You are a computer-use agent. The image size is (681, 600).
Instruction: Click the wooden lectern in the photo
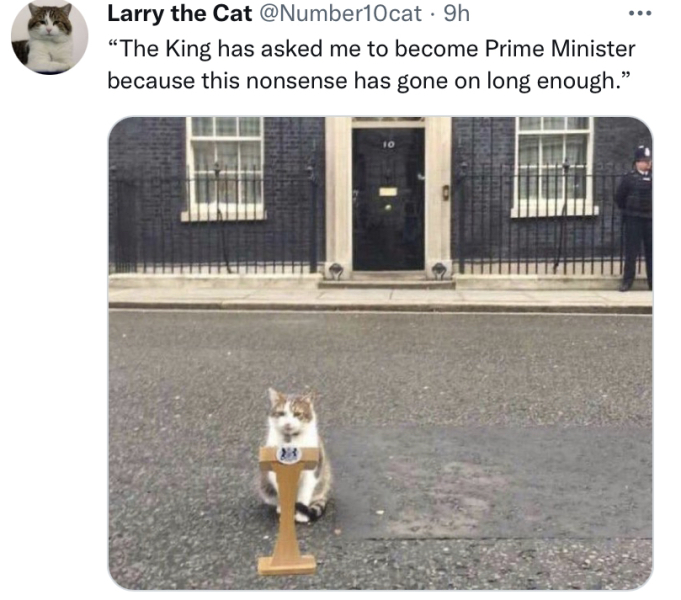pos(288,510)
